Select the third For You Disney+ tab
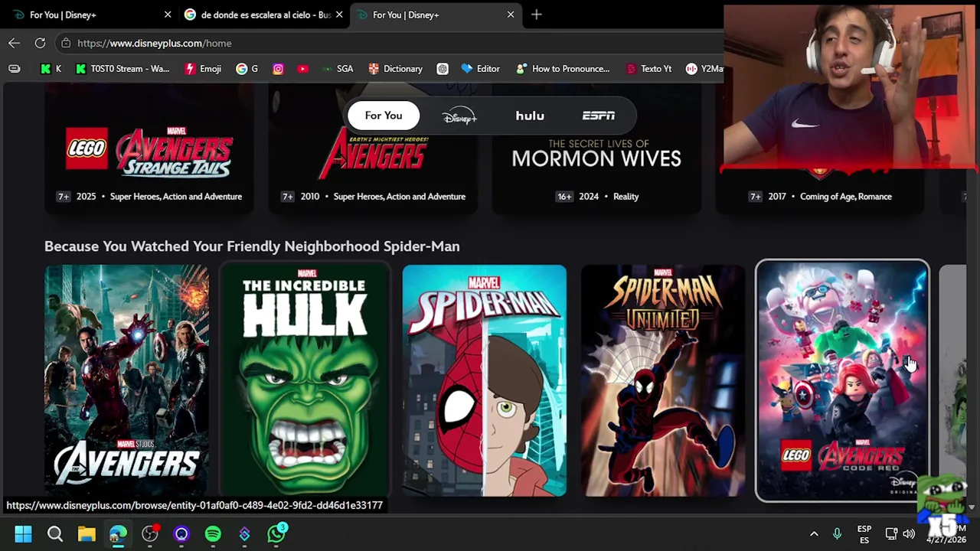Screen dimensions: 980x551 click(x=436, y=15)
